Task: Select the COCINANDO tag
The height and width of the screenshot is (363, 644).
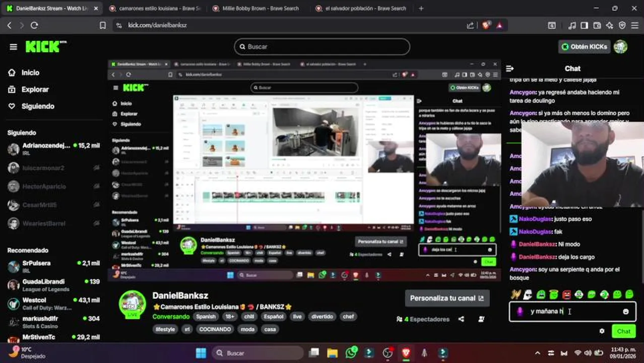Action: pos(215,329)
